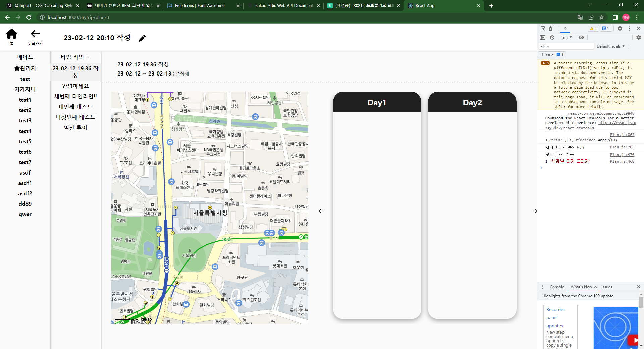Open the react-dom.development.js:29840 source link
Viewport: 644px width, 349px height.
601,113
